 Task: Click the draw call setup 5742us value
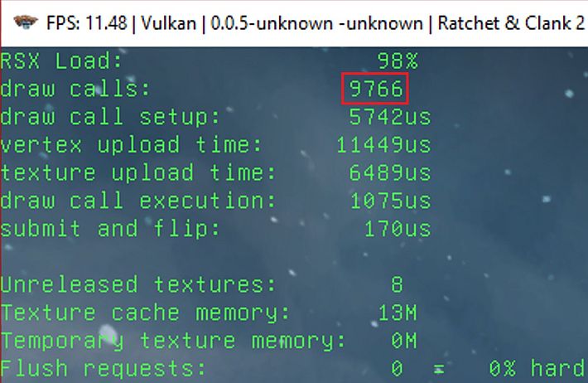390,117
